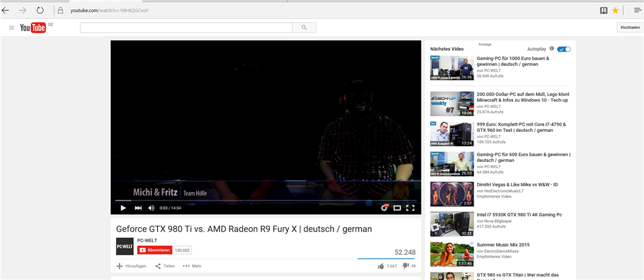Play the video
The image size is (644, 280).
click(123, 208)
